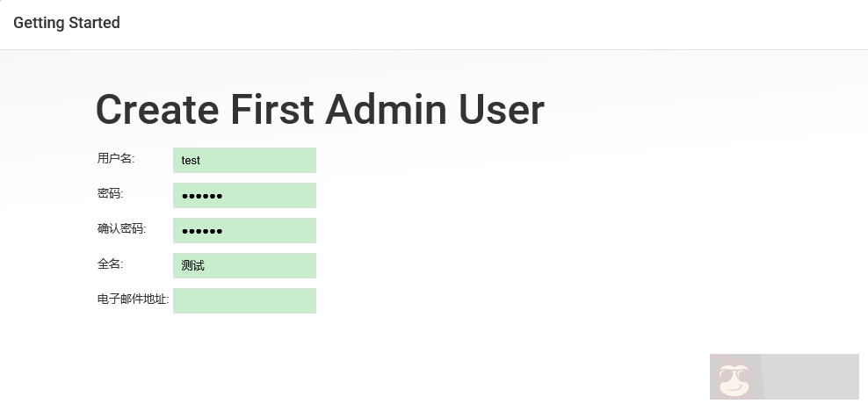This screenshot has height=404, width=868.
Task: Click the 确认密码: label text
Action: pos(121,228)
